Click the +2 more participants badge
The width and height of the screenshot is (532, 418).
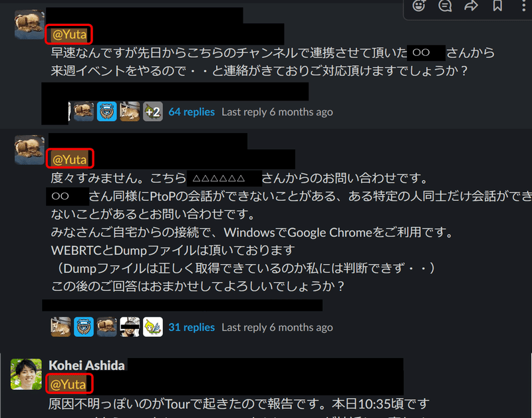pos(153,111)
